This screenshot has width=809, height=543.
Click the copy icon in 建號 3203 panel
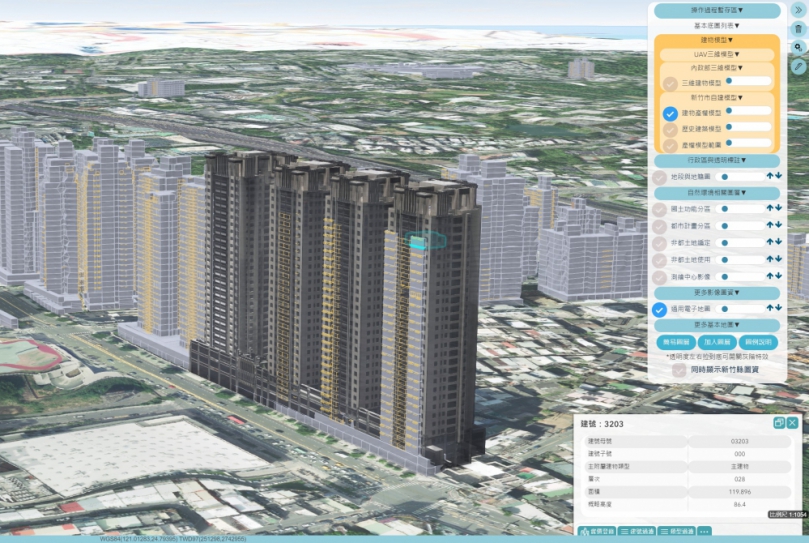coord(779,423)
